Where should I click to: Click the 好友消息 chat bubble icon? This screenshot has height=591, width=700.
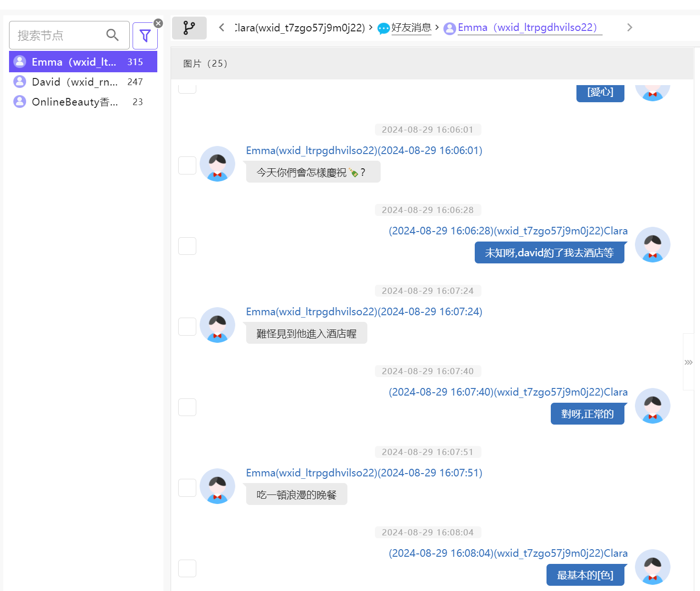[x=383, y=29]
